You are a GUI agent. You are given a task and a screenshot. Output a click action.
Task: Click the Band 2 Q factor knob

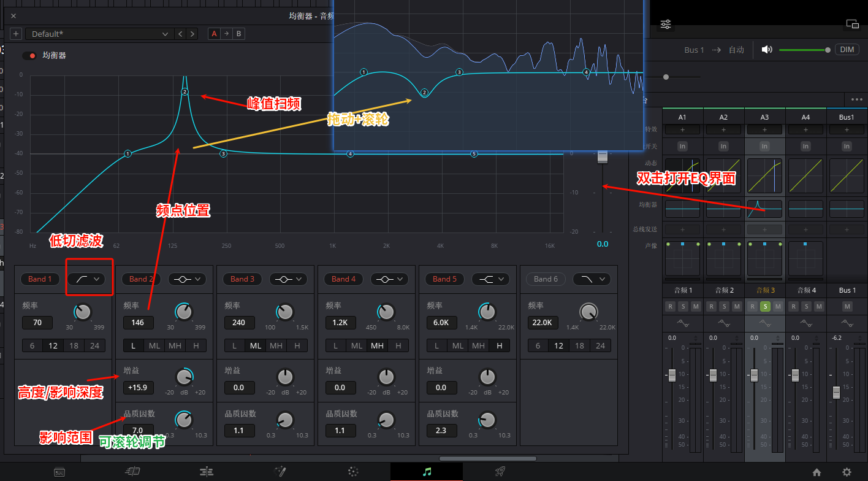coord(184,420)
